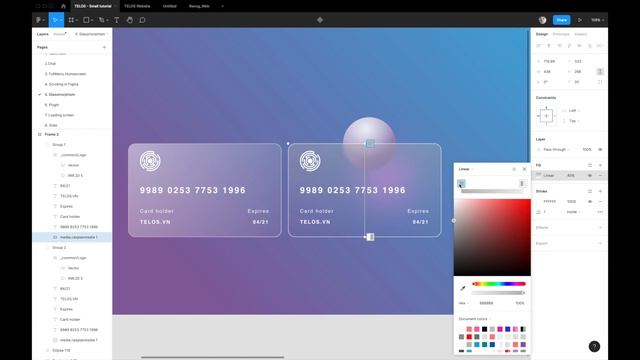Open the Pass through blend mode dropdown
Screen dimensions: 640x360
point(556,149)
